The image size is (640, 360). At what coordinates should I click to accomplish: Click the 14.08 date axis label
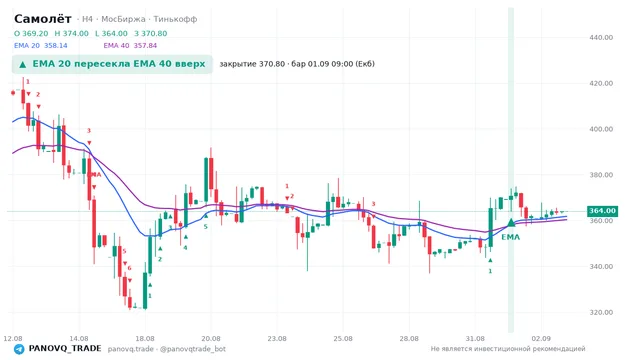(x=79, y=339)
